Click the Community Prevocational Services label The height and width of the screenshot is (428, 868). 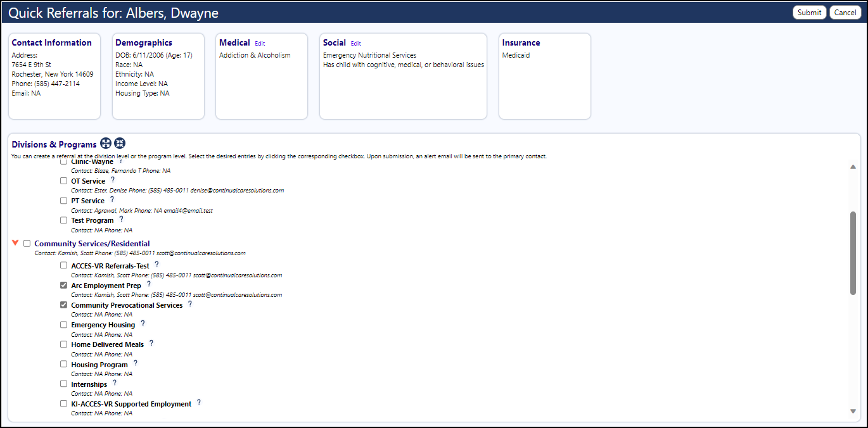(x=127, y=306)
